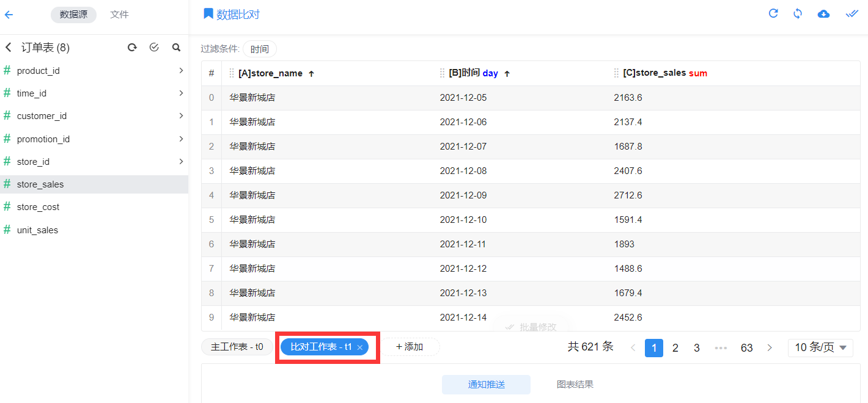Screen dimensions: 868x403
Task: Click the cell value 2021-12-09
Action: pyautogui.click(x=463, y=195)
